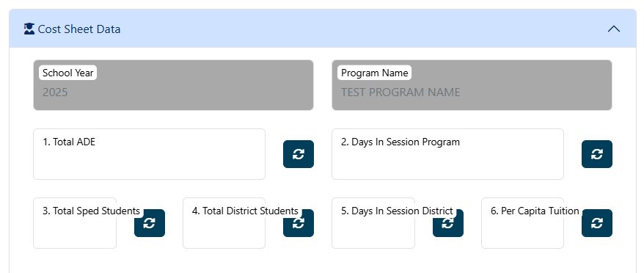
Task: Focus the Per Capita Tuition field
Action: 522,223
